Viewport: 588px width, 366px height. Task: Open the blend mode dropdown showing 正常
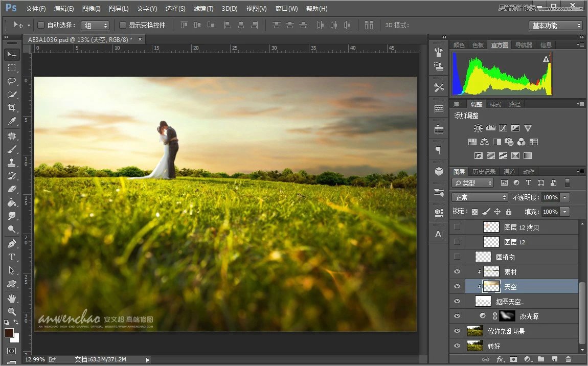coord(479,197)
